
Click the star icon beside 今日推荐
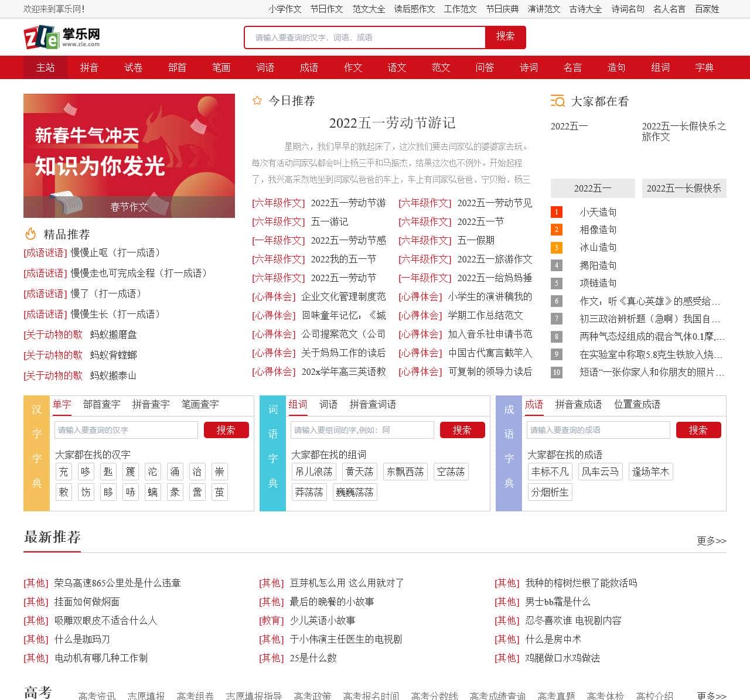(257, 101)
